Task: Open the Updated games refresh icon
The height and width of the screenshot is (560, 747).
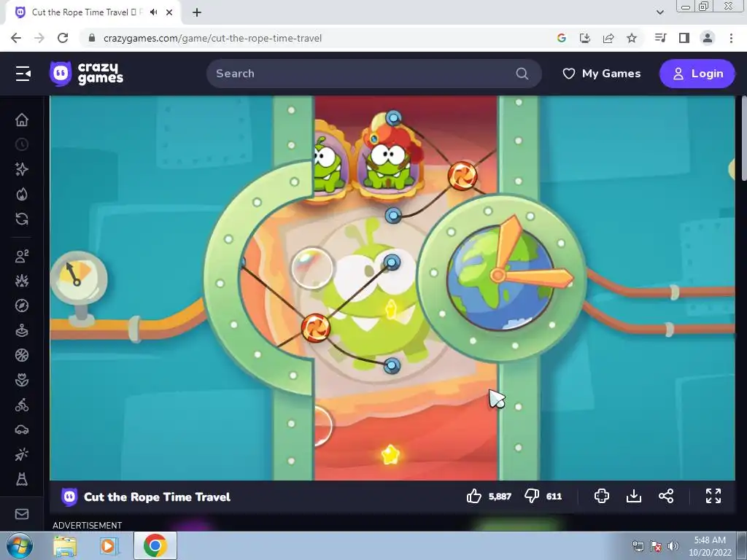Action: [x=22, y=219]
